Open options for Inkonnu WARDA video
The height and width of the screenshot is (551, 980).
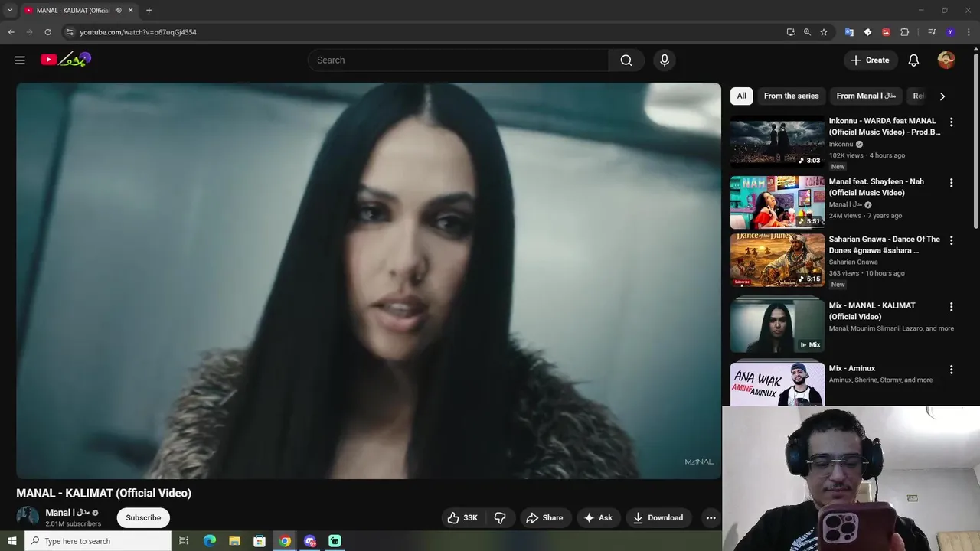(x=952, y=122)
